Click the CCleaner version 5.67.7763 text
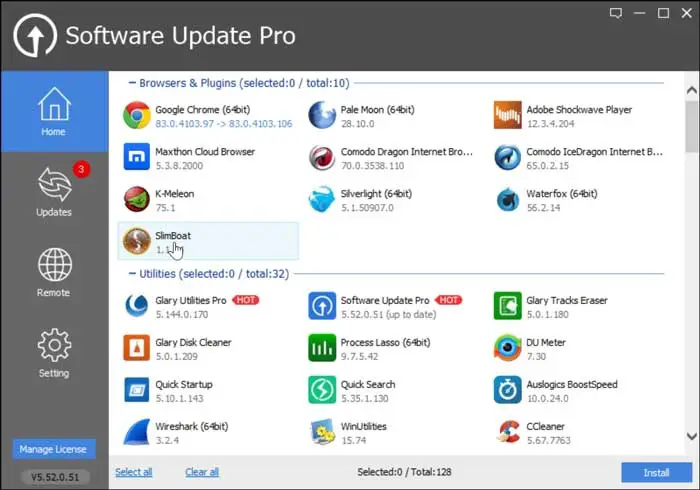700x490 pixels. pyautogui.click(x=548, y=440)
